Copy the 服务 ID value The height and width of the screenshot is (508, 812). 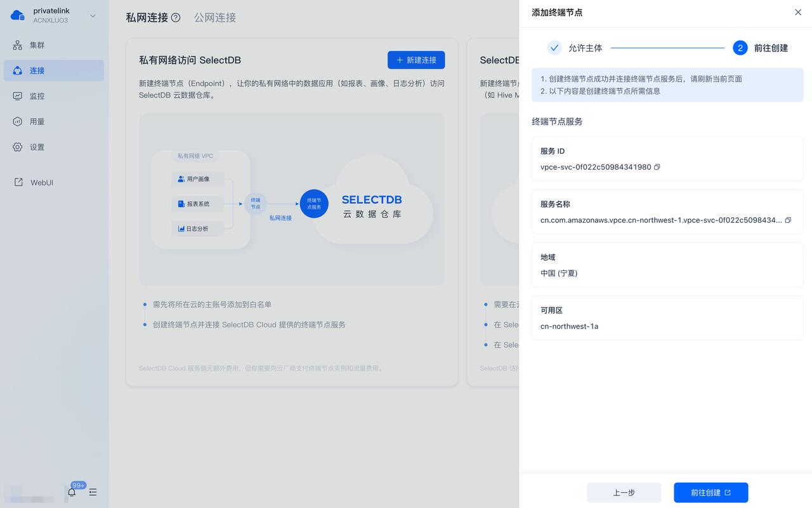tap(657, 167)
